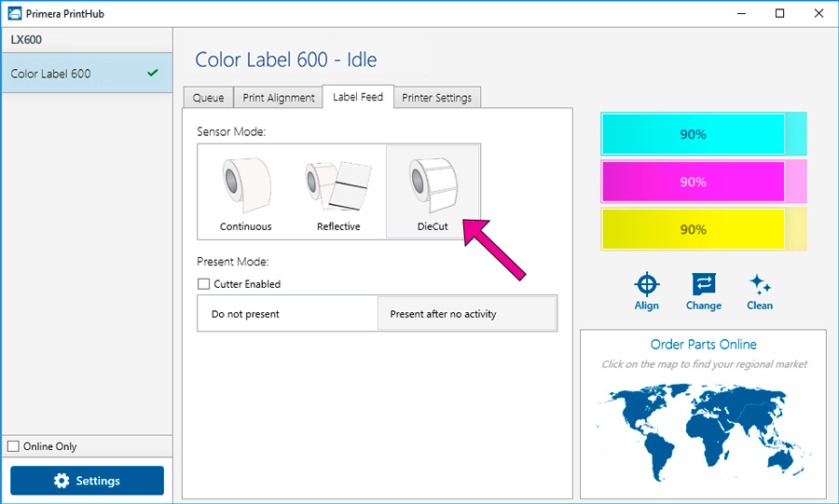Viewport: 839px width, 504px height.
Task: Click the LX600 group header
Action: pos(87,40)
